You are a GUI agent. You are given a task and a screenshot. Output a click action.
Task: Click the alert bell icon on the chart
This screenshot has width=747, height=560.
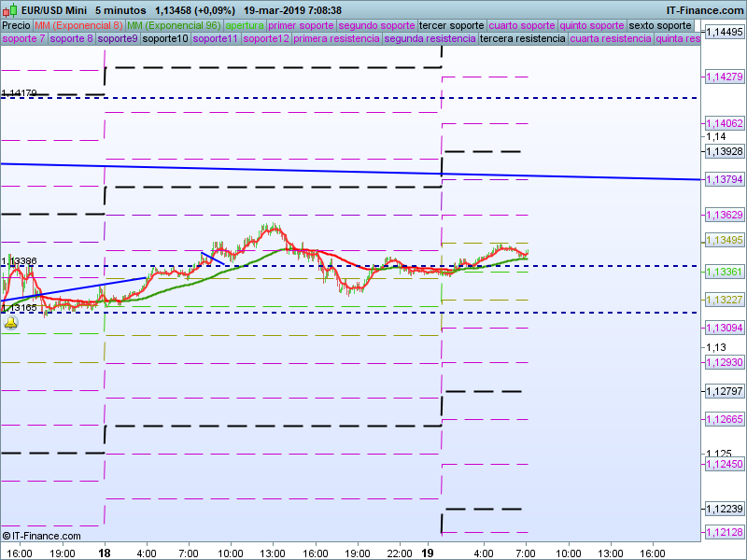coord(10,323)
